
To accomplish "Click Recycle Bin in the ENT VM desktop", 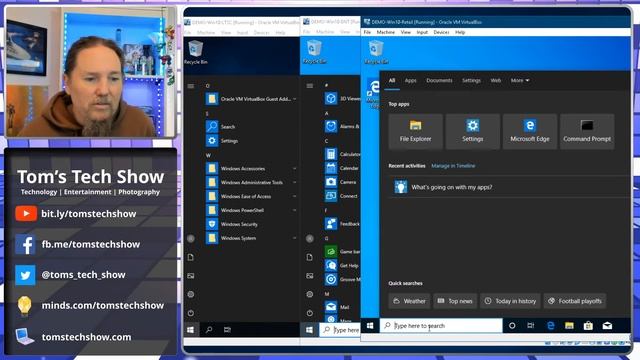I will (x=315, y=52).
